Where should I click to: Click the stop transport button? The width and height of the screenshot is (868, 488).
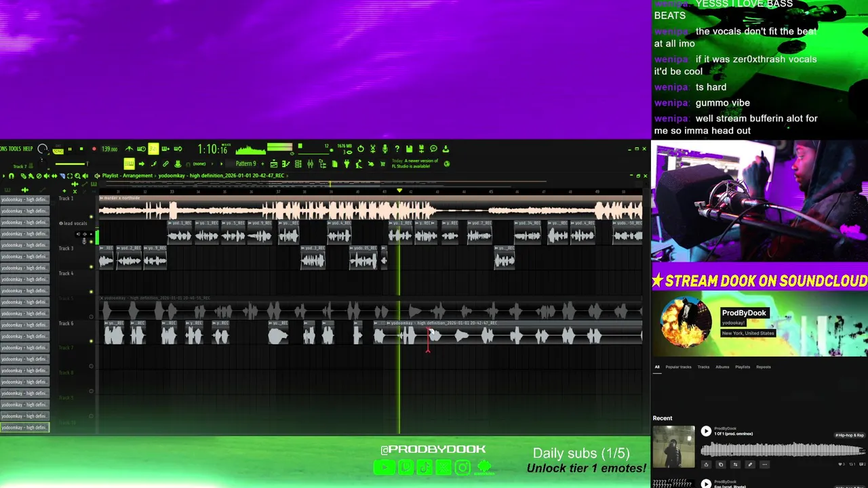click(81, 148)
